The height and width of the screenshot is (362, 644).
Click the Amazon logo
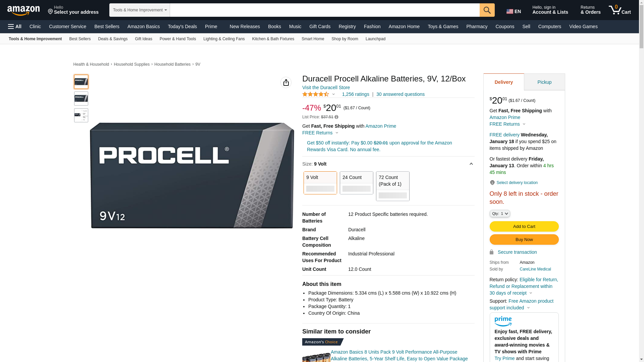pos(23,10)
